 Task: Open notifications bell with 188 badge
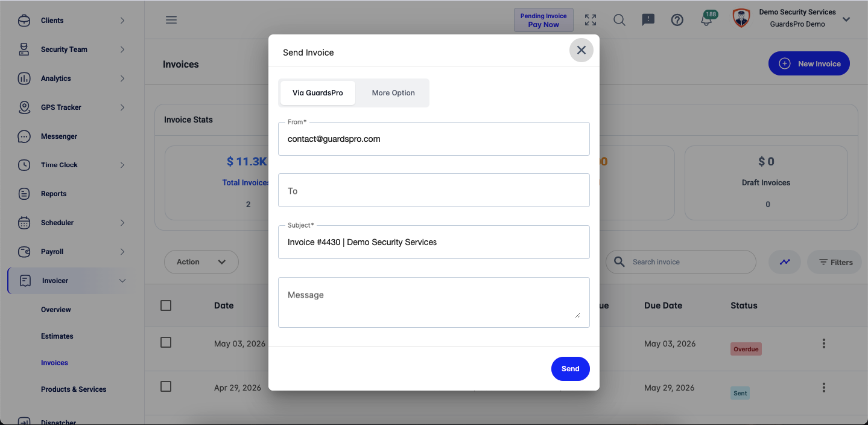(706, 20)
